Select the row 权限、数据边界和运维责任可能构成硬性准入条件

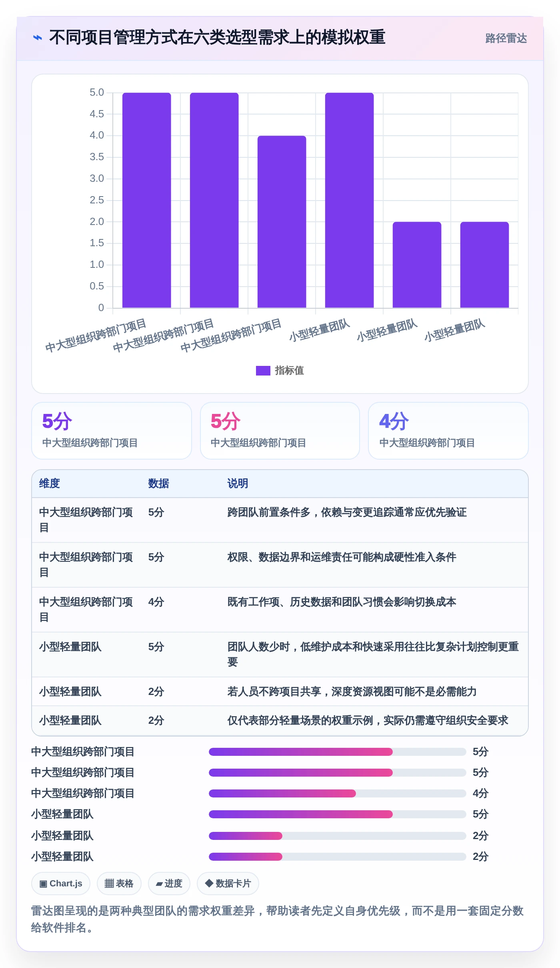point(280,565)
